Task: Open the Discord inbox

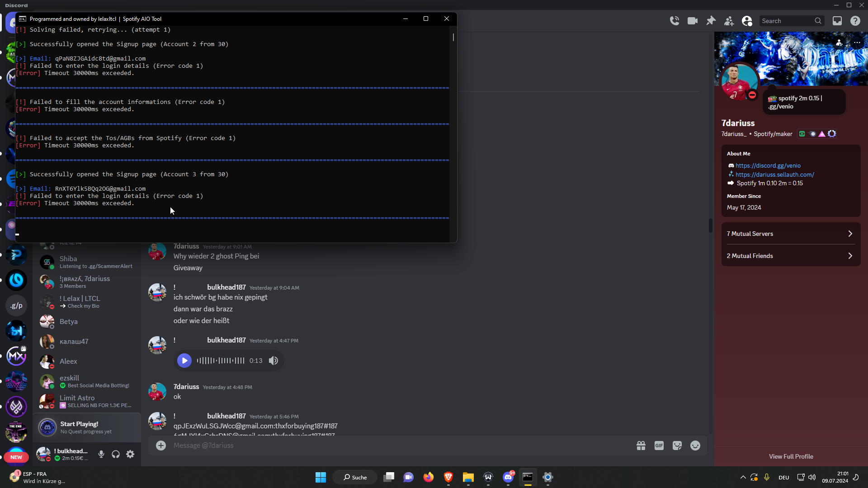Action: (837, 21)
